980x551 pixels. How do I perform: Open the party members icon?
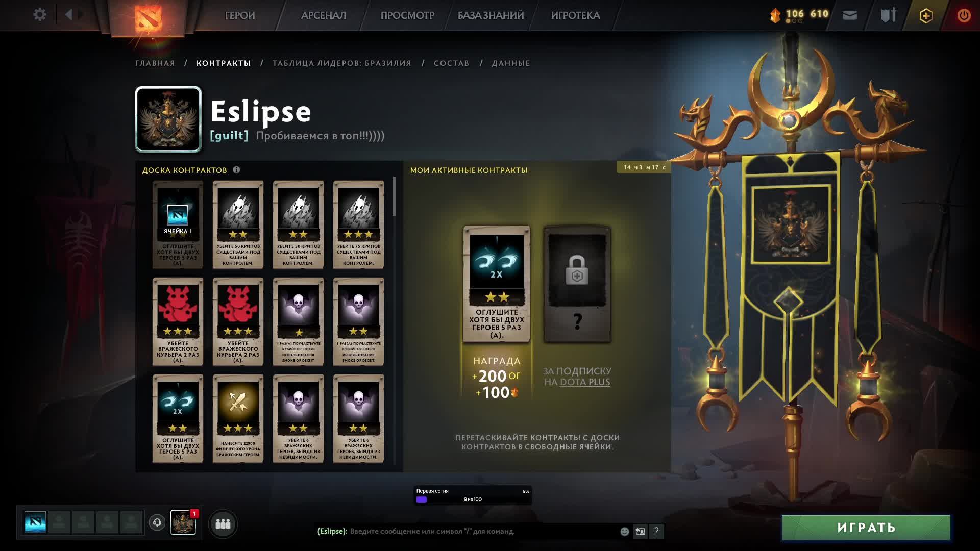223,524
